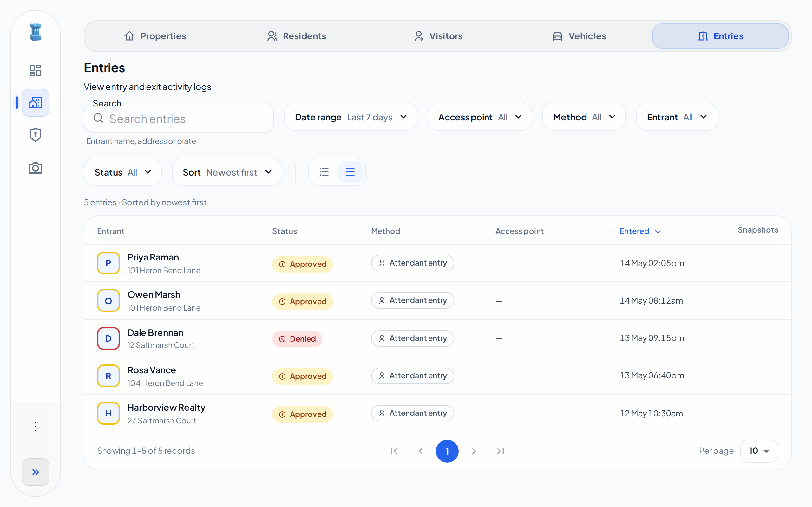Open the camera snapshots icon in sidebar
Viewport: 812px width, 507px height.
[35, 168]
